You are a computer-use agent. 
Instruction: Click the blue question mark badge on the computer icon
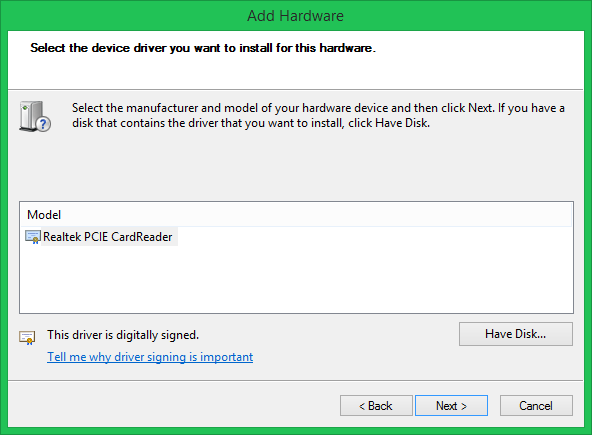44,124
